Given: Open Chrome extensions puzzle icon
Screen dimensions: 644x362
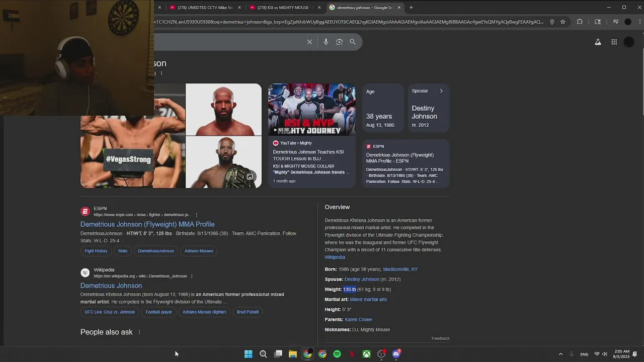Looking at the screenshot, I should click(x=580, y=22).
